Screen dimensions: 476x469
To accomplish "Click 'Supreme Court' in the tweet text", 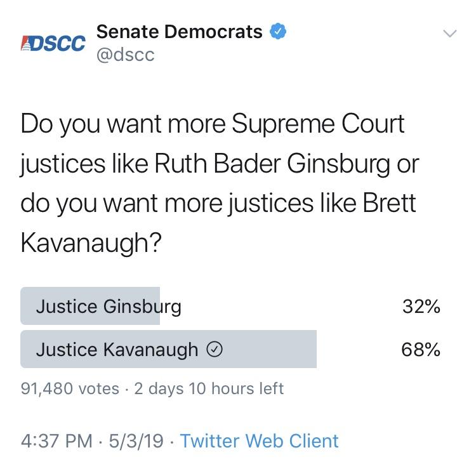I will [x=318, y=124].
